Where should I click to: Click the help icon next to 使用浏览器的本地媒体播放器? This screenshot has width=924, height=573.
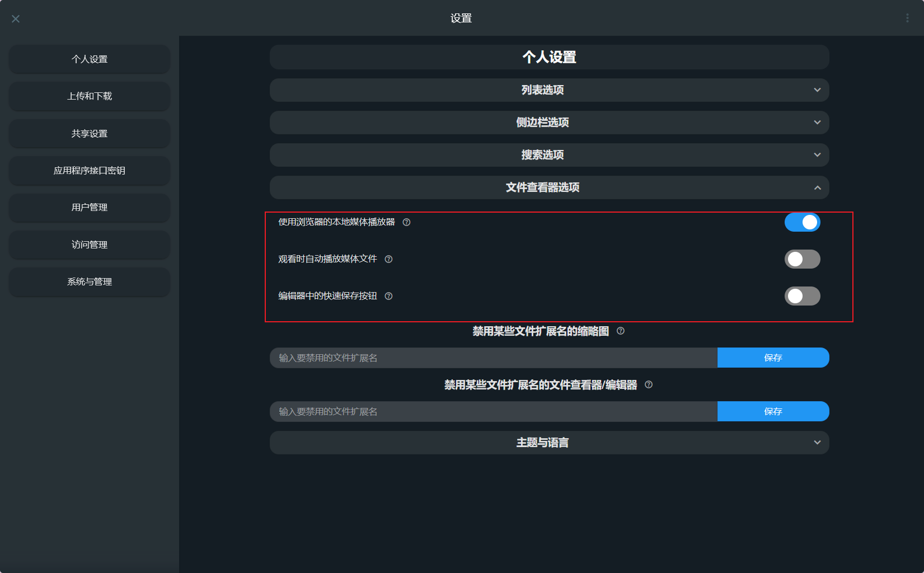tap(406, 222)
